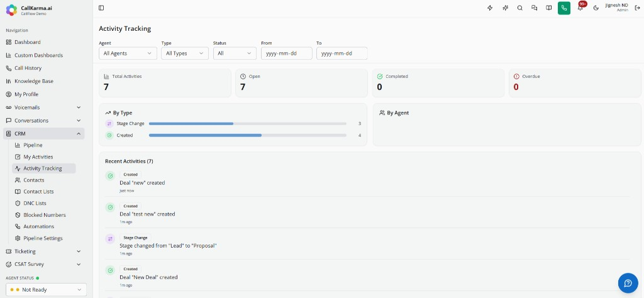Screen dimensions: 644x298
Task: Expand the Conversations section
Action: pyautogui.click(x=44, y=121)
